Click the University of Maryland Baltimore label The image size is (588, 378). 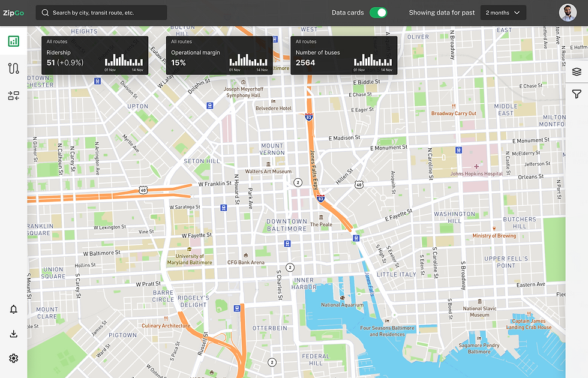pyautogui.click(x=190, y=259)
